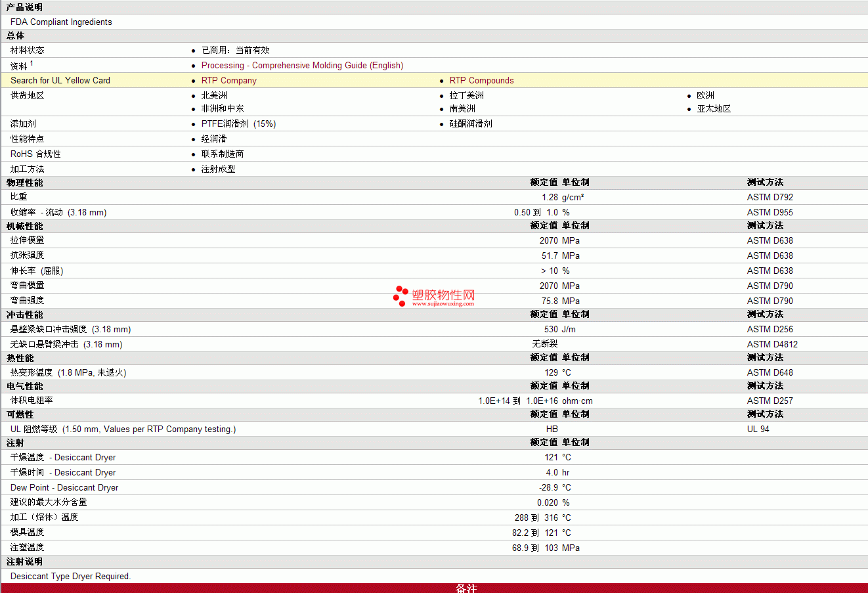Click the '无断裂' value
Screen dimensions: 868x593
[x=545, y=344]
